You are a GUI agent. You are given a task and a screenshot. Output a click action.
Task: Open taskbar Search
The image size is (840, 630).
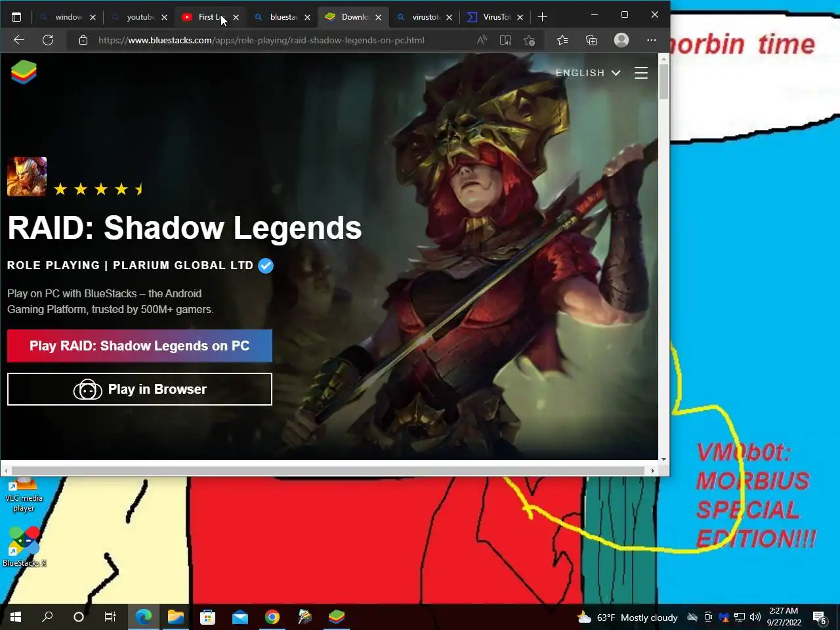pos(47,617)
